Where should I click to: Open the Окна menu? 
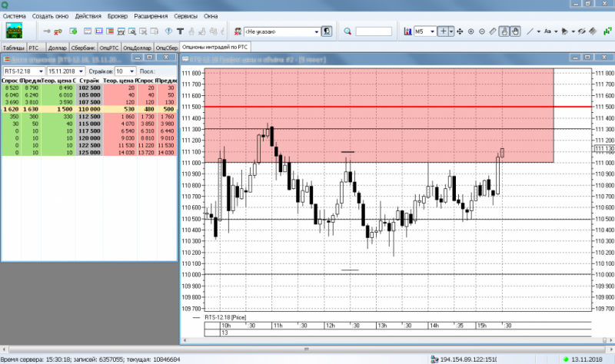pyautogui.click(x=211, y=16)
